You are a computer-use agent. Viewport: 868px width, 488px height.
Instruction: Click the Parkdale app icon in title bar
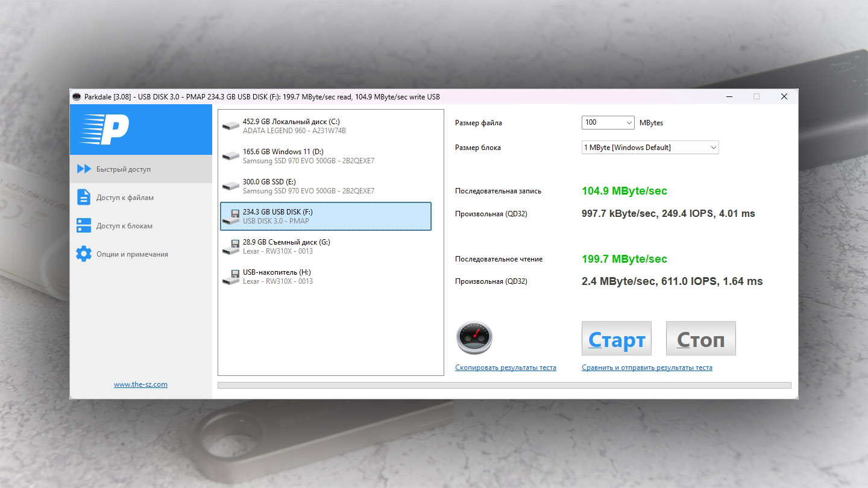tap(77, 96)
